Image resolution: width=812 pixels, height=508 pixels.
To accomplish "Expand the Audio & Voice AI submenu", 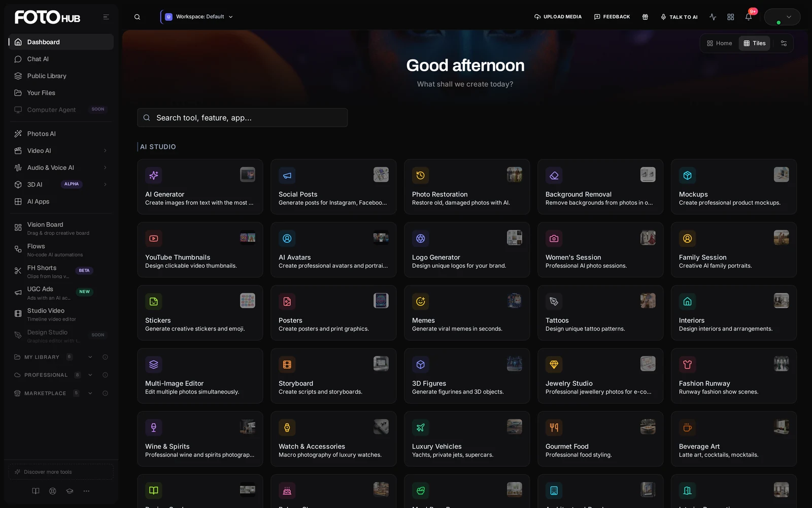I will point(105,168).
